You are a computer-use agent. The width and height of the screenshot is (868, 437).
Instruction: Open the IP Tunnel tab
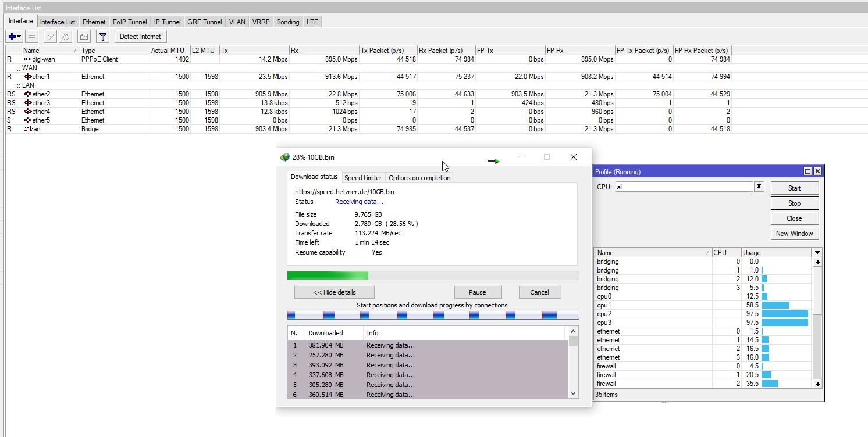tap(168, 22)
